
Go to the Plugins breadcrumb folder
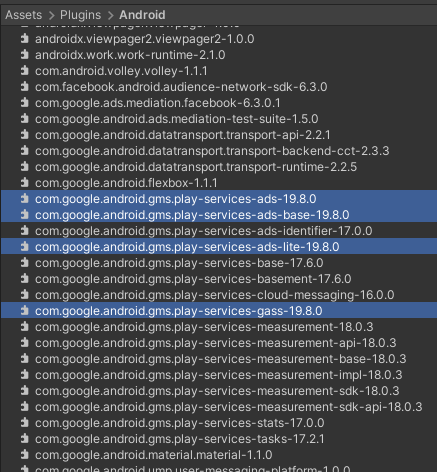pyautogui.click(x=80, y=15)
